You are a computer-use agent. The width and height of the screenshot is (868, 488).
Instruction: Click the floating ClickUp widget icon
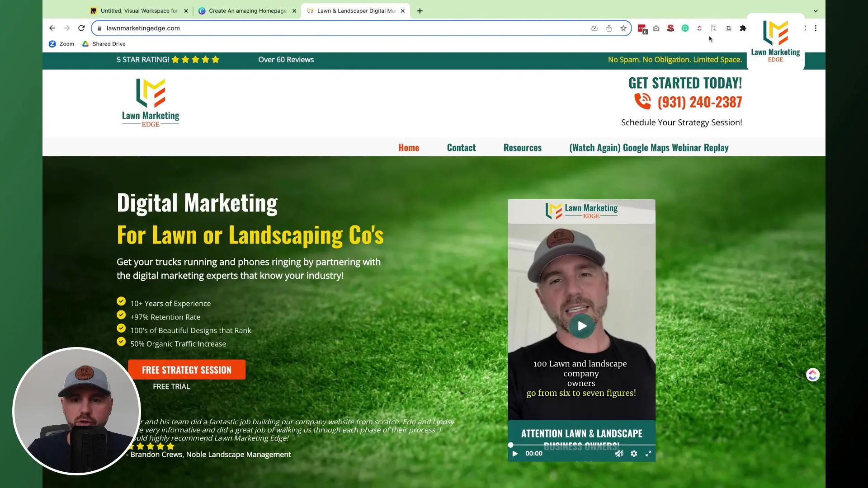pos(813,375)
